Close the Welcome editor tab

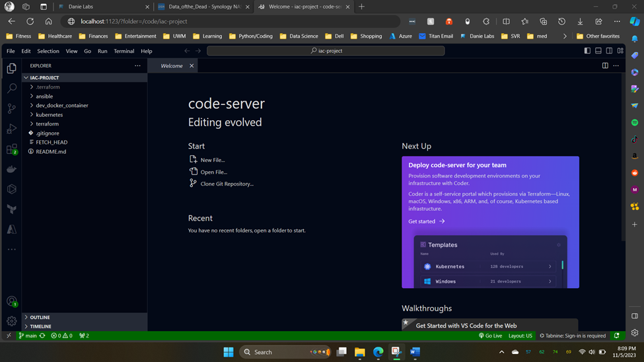point(192,66)
